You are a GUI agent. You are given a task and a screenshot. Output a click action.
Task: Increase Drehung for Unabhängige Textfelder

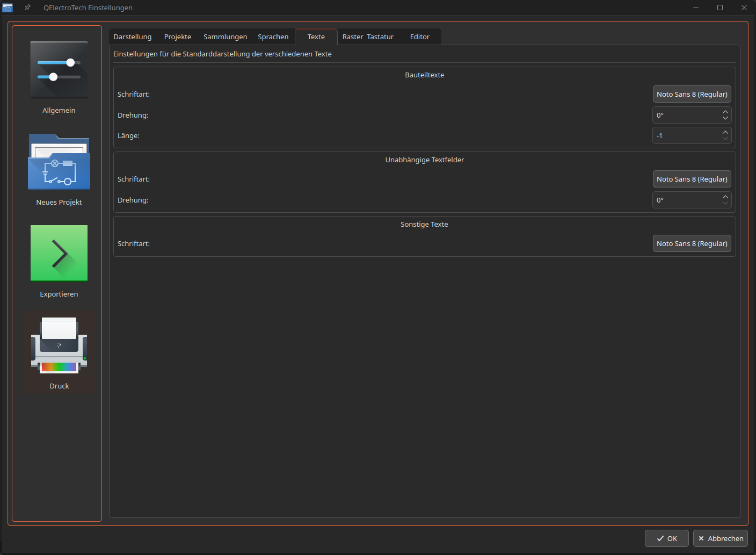click(725, 197)
